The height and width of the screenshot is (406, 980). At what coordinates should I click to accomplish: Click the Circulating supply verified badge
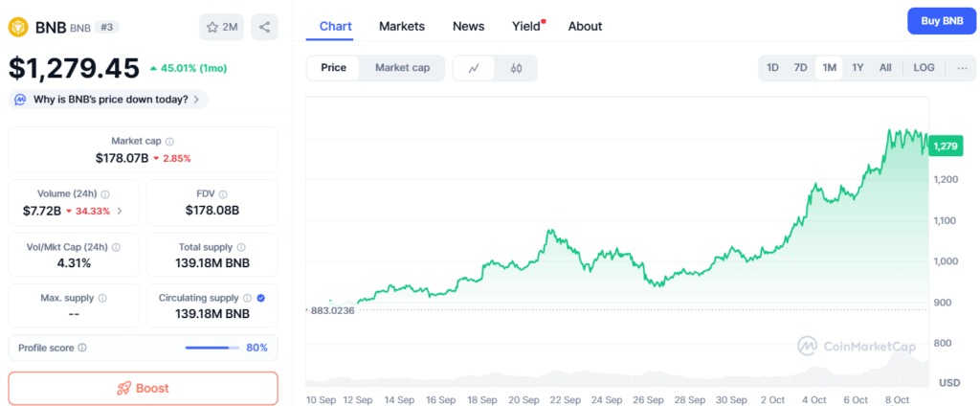pyautogui.click(x=261, y=298)
